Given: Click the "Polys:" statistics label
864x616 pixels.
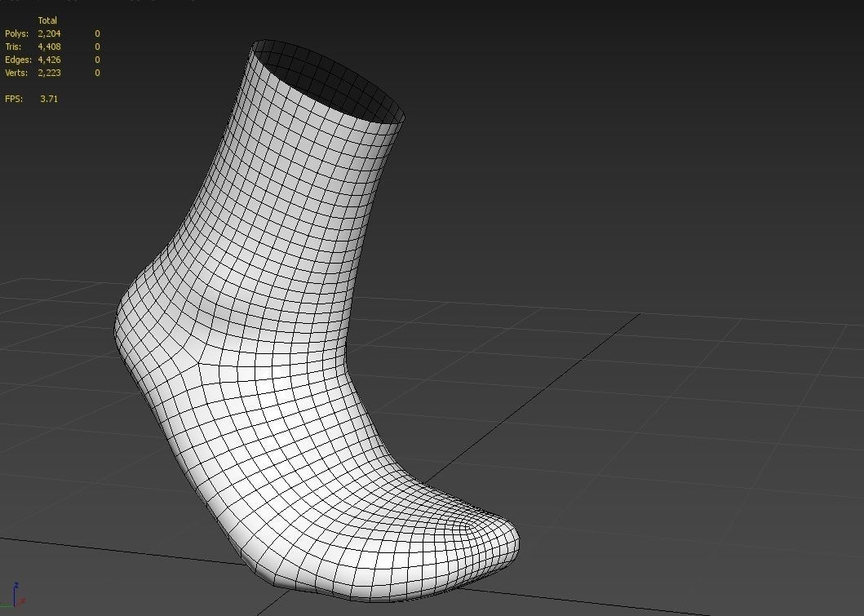Looking at the screenshot, I should coord(16,33).
